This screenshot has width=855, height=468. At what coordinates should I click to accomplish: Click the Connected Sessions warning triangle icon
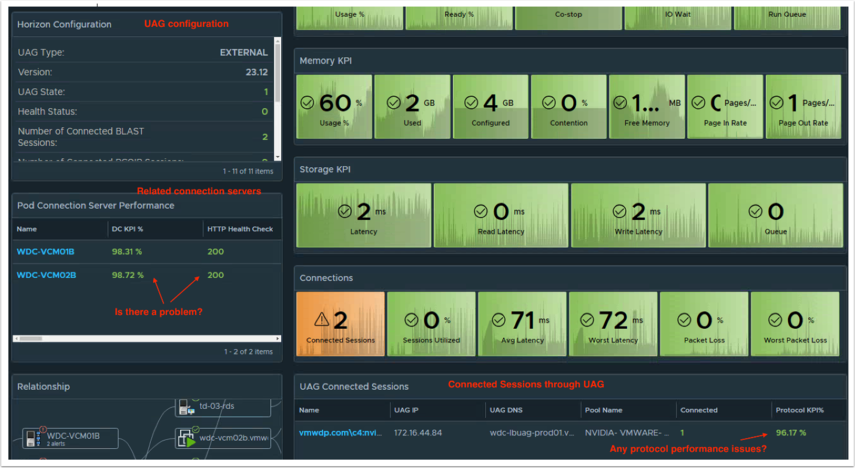pos(323,321)
